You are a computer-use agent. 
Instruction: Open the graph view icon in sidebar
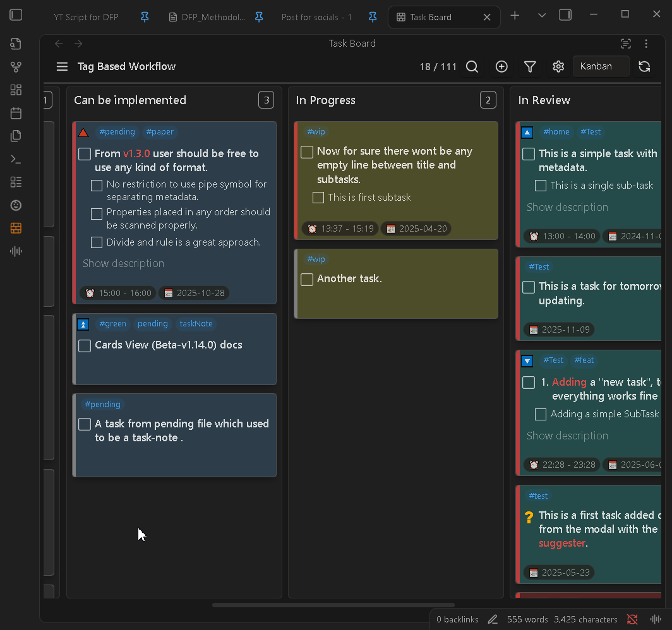[16, 67]
